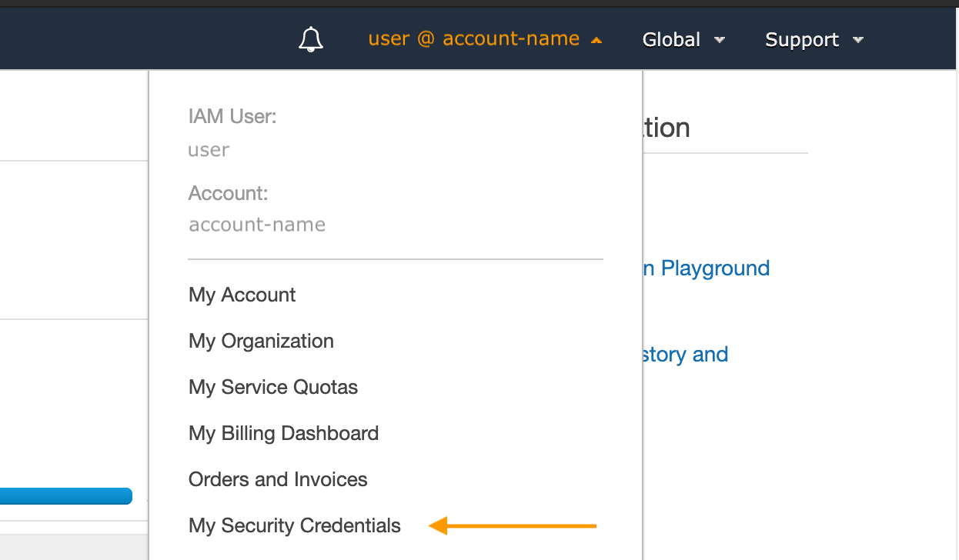Follow the Playground link

click(707, 268)
